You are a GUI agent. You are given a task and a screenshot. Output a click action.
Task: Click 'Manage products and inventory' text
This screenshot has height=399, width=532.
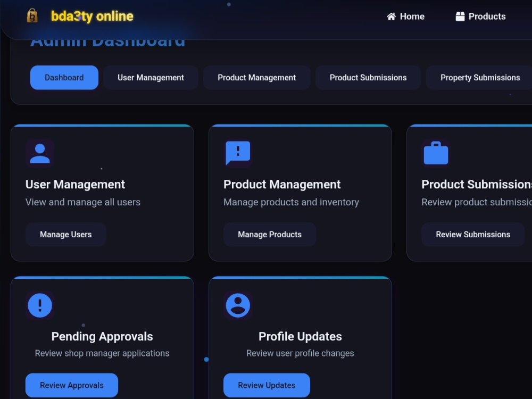(x=291, y=202)
